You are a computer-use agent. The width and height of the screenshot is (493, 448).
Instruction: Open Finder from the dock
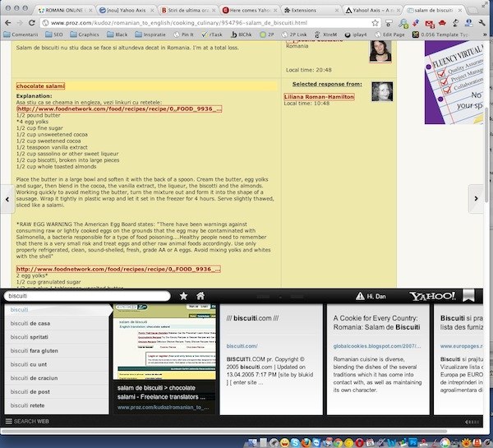point(252,442)
